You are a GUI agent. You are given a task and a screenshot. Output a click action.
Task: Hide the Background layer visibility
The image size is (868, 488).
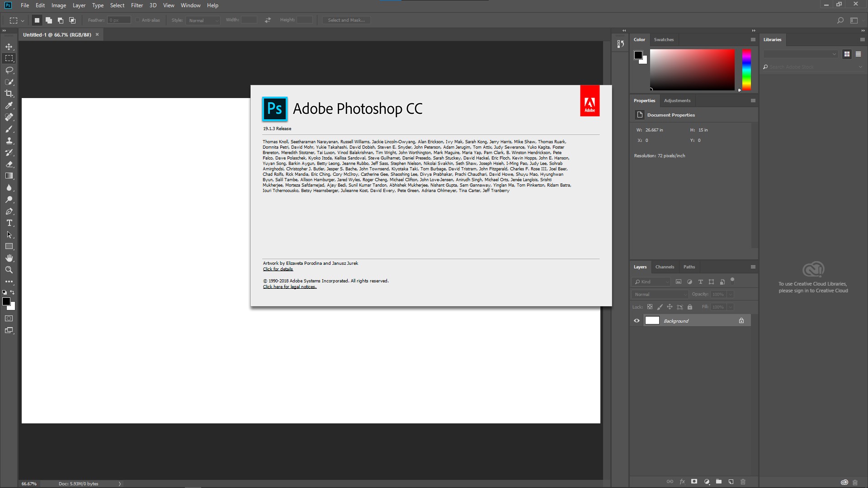[x=637, y=321]
